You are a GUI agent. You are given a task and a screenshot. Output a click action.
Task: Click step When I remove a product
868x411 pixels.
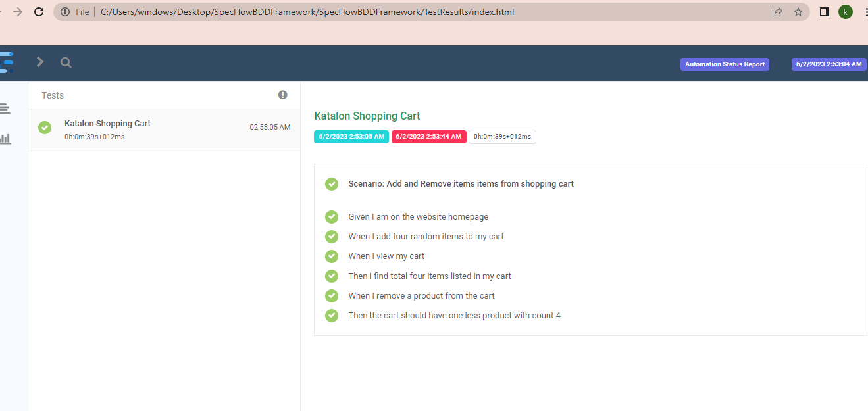[422, 296]
